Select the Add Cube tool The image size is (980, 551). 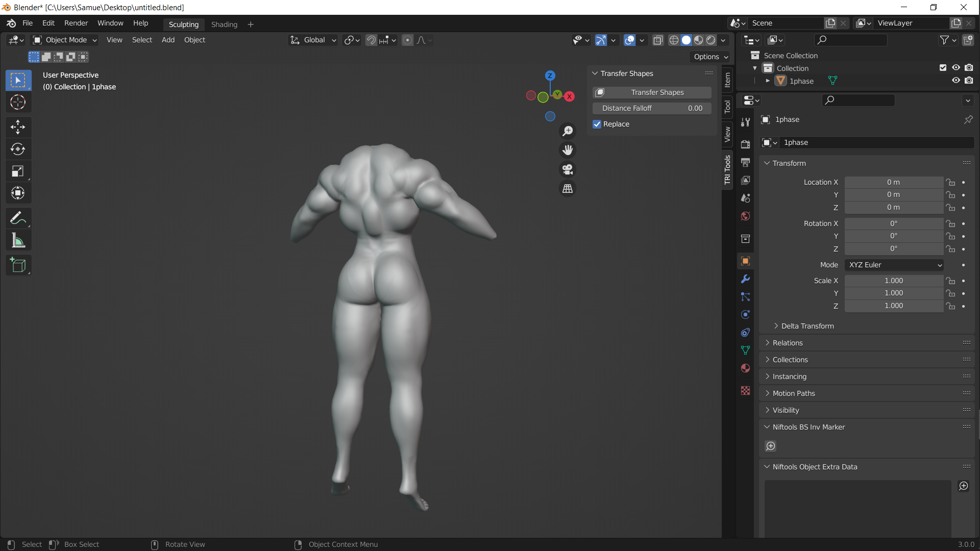18,265
